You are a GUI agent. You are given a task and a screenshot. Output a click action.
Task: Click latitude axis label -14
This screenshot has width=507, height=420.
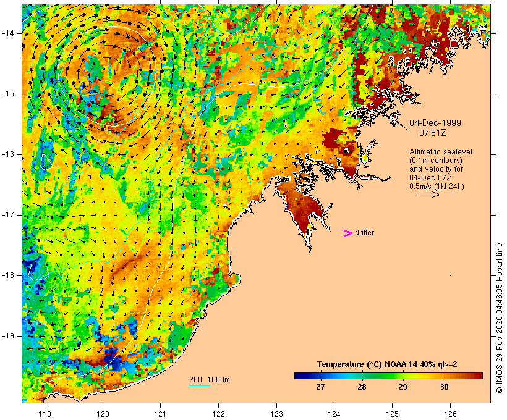tap(8, 33)
